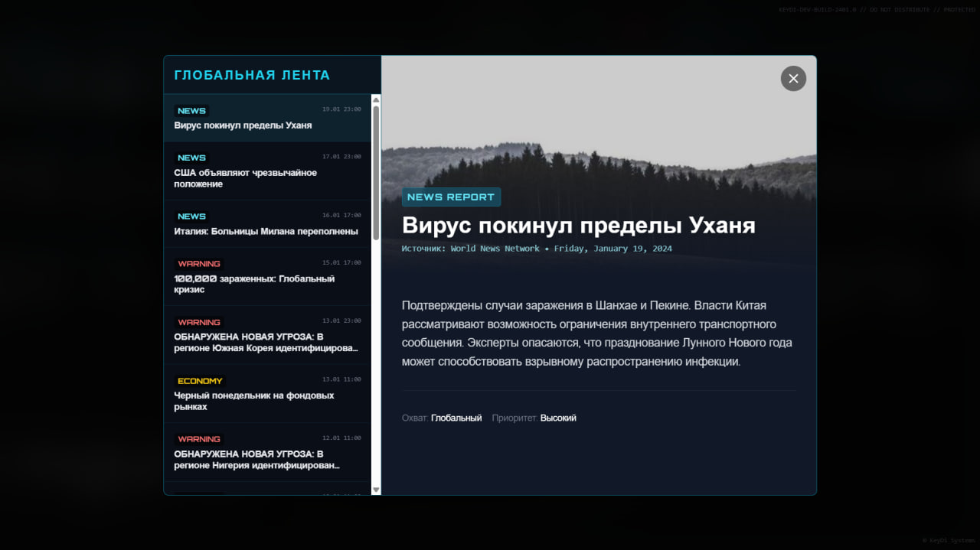Open news 'США объявляют чрезвычайное положение'
The height and width of the screenshot is (550, 980).
coord(267,171)
